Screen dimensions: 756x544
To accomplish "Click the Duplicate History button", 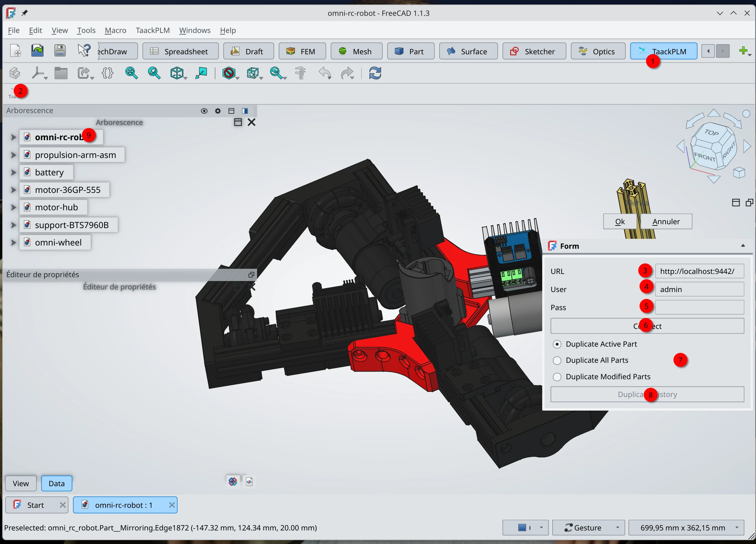I will click(647, 394).
